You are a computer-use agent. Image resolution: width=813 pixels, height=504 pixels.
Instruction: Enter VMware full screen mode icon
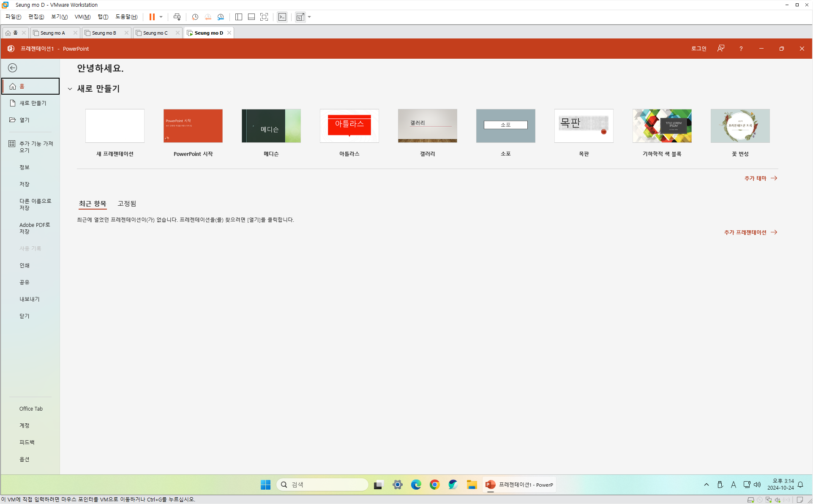coord(264,17)
